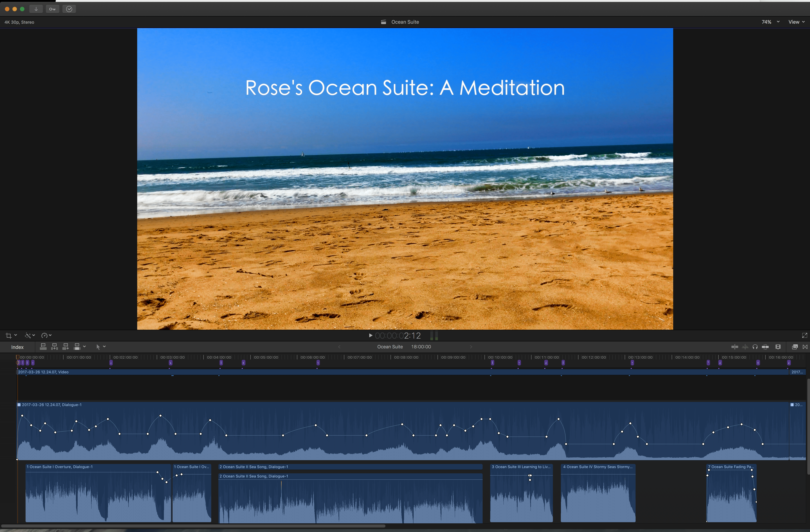Click the import media down-arrow button
Image resolution: width=810 pixels, height=532 pixels.
[x=36, y=9]
